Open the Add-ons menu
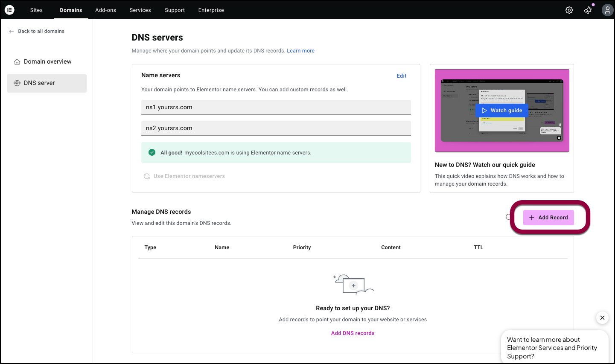The image size is (615, 364). pyautogui.click(x=105, y=10)
